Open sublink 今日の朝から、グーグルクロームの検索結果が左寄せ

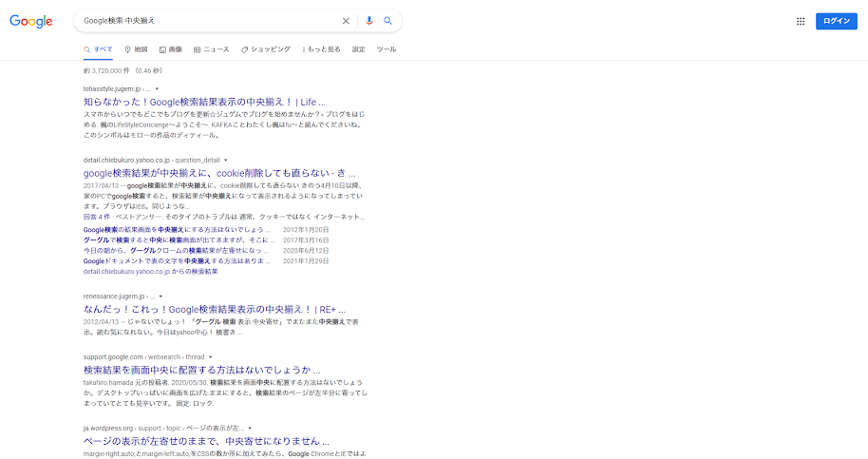click(x=176, y=251)
